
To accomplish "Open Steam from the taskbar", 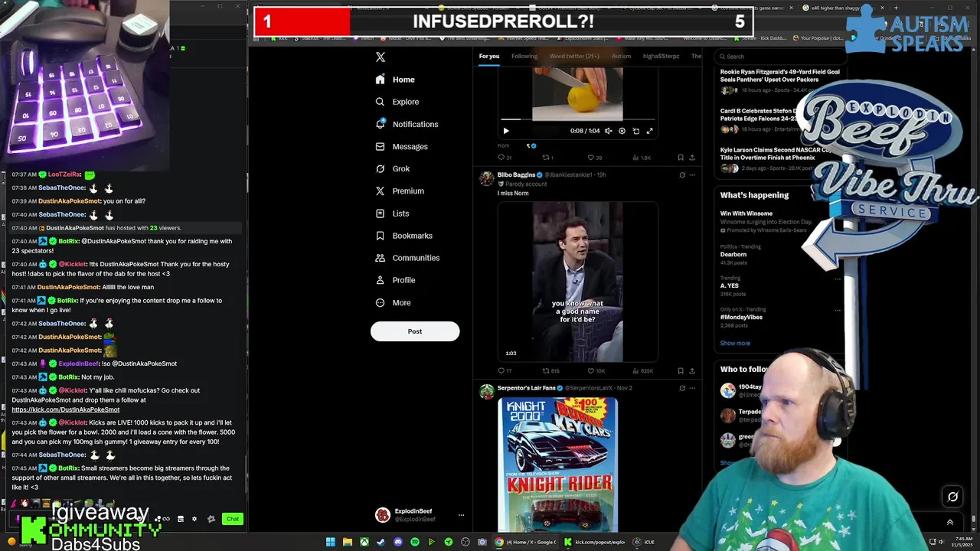I will pos(381,542).
